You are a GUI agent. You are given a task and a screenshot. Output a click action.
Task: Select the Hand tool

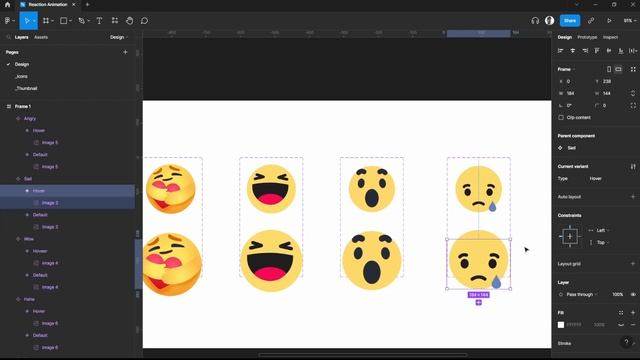click(129, 21)
